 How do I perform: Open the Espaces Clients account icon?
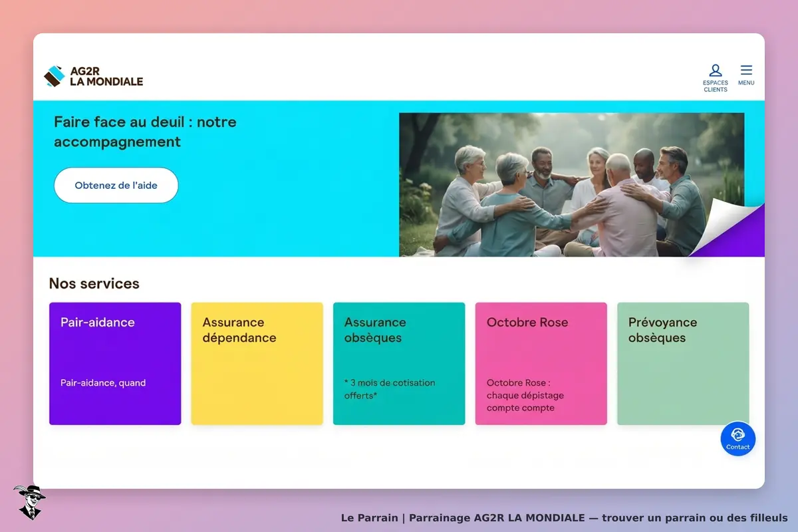coord(716,78)
